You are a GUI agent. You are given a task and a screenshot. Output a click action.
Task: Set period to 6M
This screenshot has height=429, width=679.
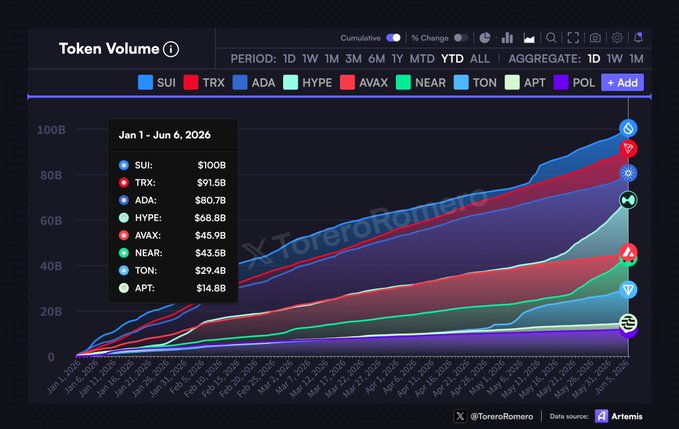tap(376, 59)
